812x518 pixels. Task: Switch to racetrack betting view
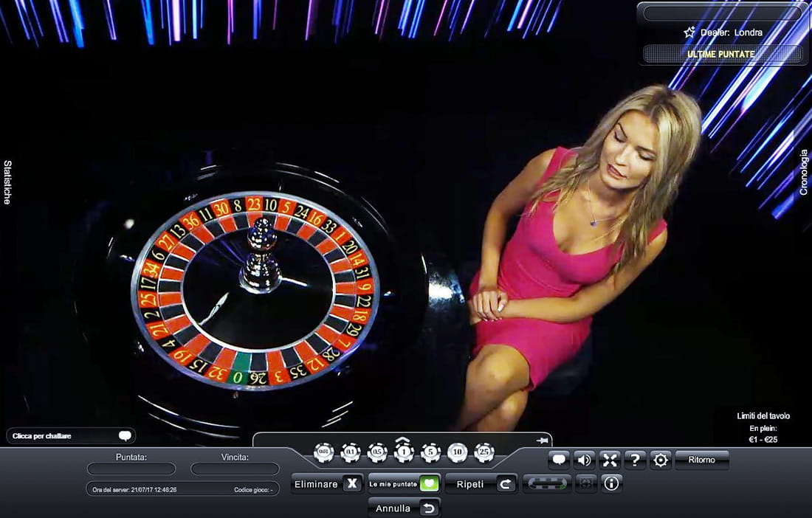tap(546, 484)
